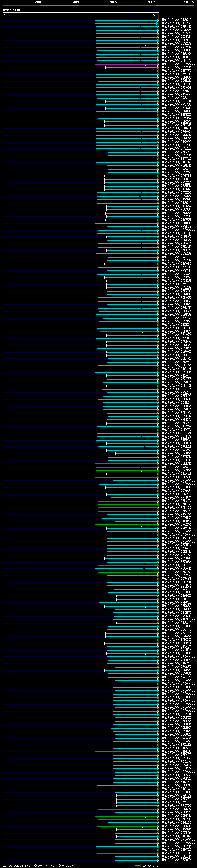The image size is (197, 868).
Task: Select hit label UniRef100_A0SNV3
Action: pyautogui.click(x=177, y=731)
